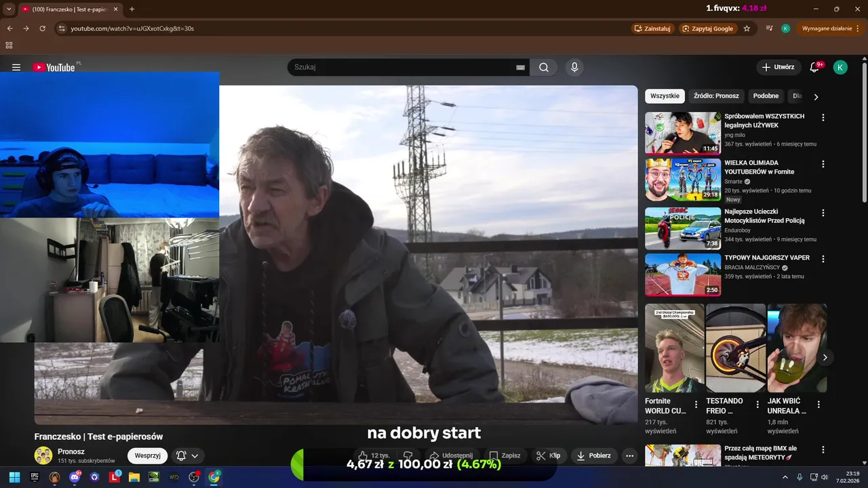This screenshot has width=868, height=488.
Task: Open the on-screen keyboard icon in search box
Action: coord(520,67)
